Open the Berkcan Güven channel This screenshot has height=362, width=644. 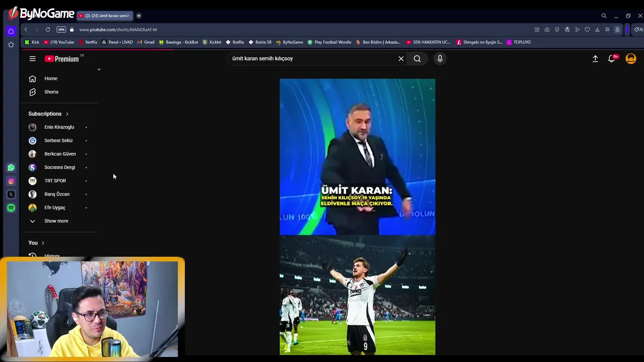(x=59, y=154)
